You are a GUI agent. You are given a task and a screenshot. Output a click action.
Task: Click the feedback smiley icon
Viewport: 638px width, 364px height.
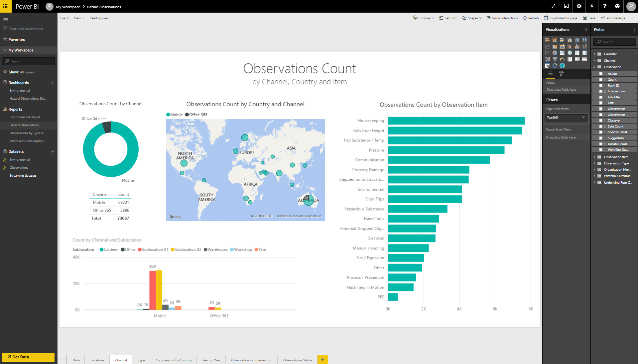click(617, 6)
